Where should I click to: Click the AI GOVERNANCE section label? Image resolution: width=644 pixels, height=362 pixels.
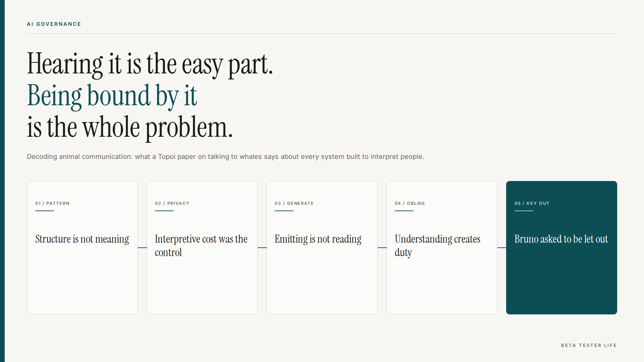pyautogui.click(x=54, y=24)
